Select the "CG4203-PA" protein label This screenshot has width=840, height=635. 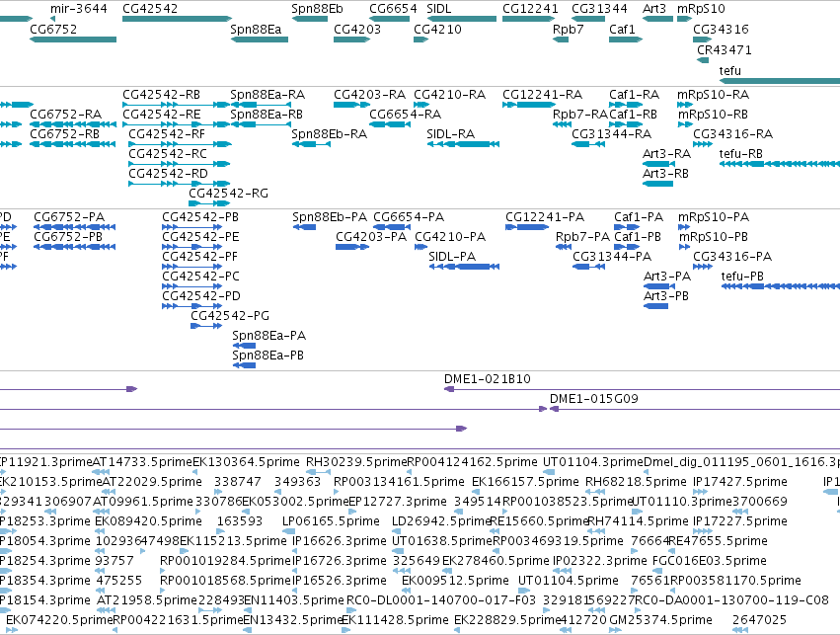click(x=371, y=237)
